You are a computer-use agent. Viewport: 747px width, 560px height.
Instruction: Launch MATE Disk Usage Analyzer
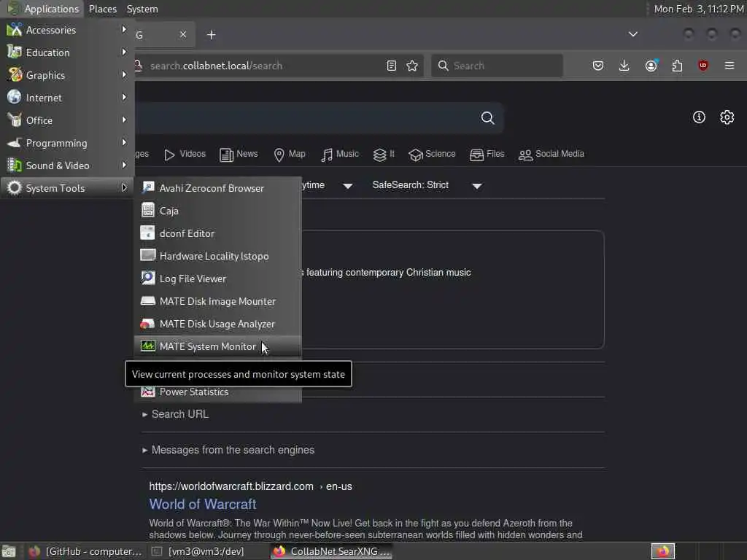(x=217, y=324)
